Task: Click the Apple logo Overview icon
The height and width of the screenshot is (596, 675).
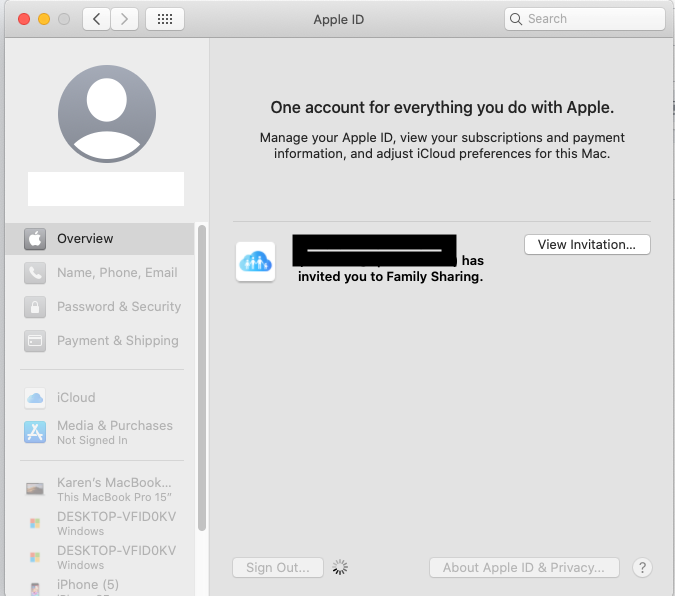Action: click(x=35, y=239)
